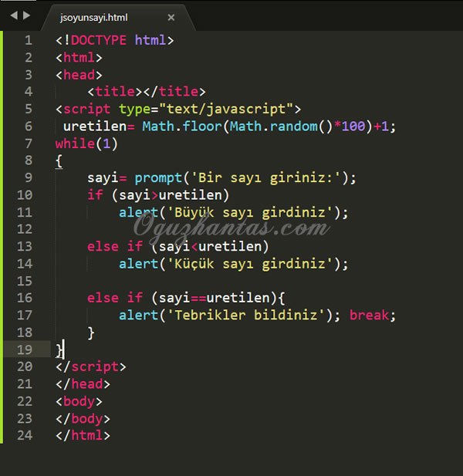Click the next tab right arrow

27,15
